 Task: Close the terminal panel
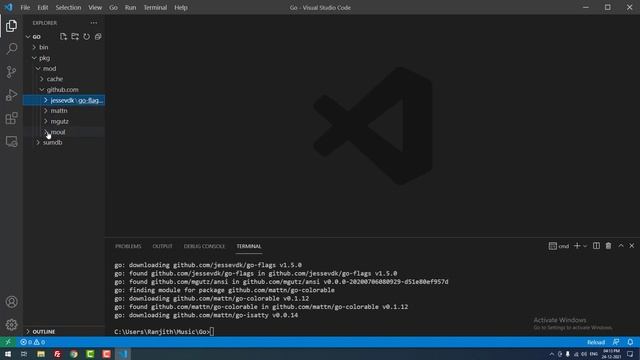[x=632, y=246]
